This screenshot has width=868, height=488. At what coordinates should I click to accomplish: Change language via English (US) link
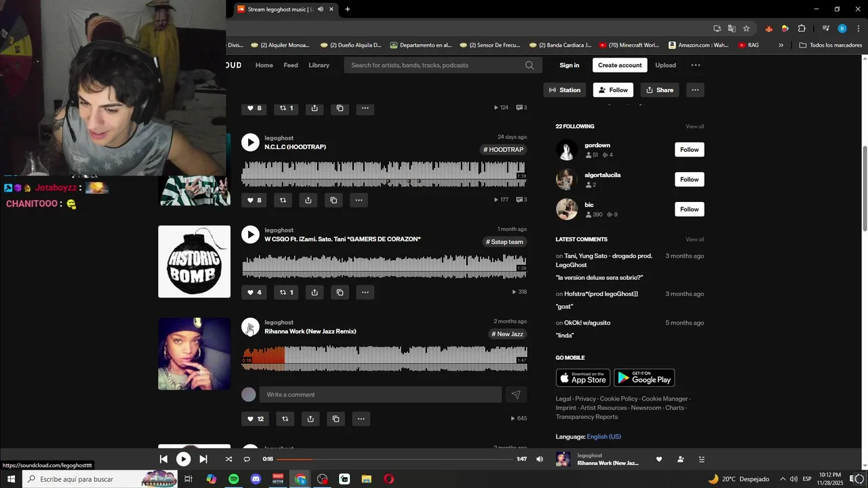click(604, 436)
